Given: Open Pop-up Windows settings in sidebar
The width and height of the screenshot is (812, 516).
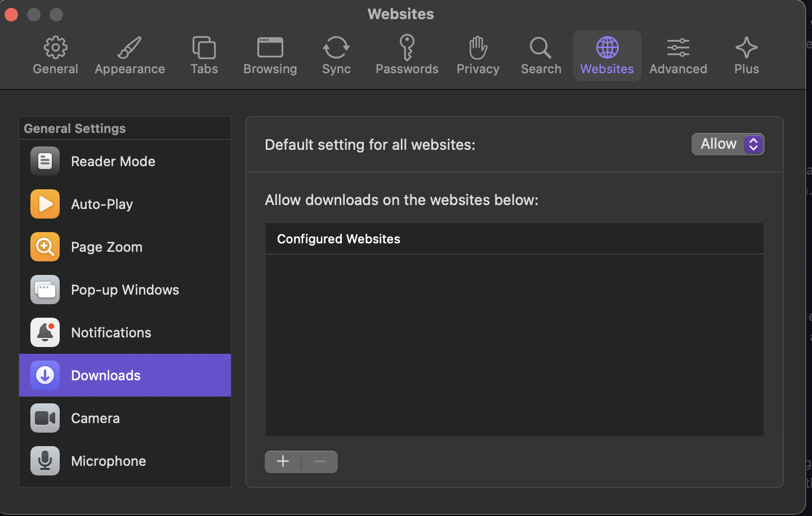Looking at the screenshot, I should (125, 290).
